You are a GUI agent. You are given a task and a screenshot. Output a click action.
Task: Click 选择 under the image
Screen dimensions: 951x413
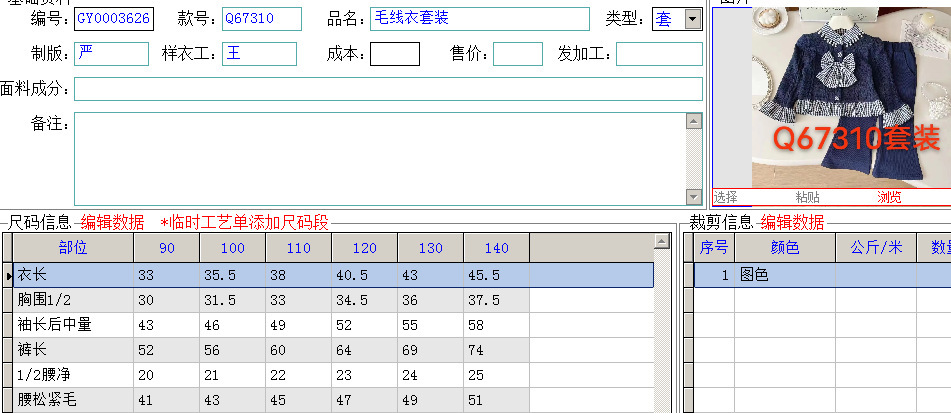tap(725, 197)
